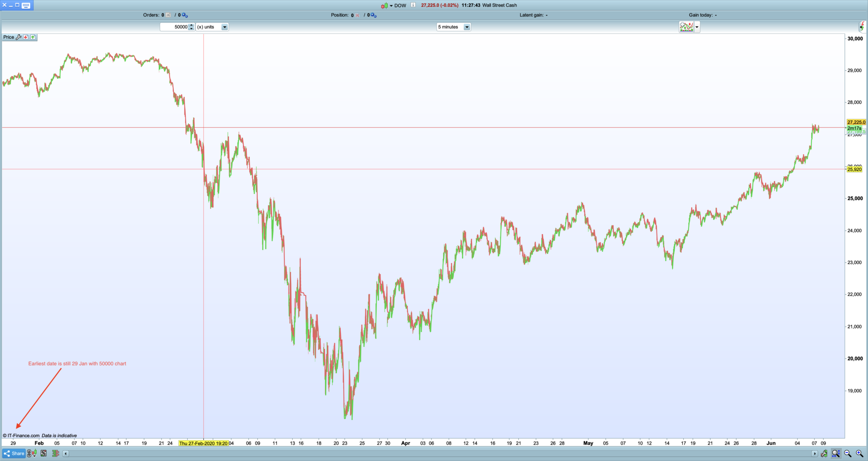Click the red down arrow next to Price
868x461 pixels.
click(26, 37)
